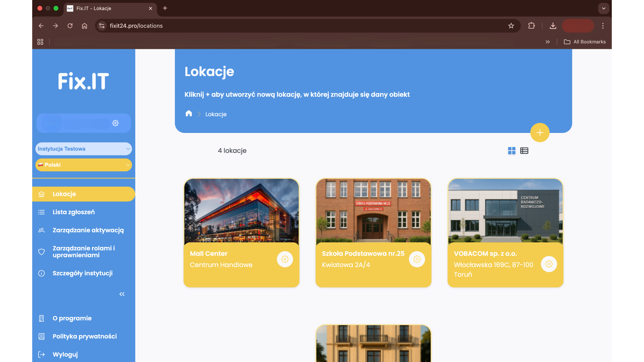
Task: Click the building icon beside O programie
Action: click(x=42, y=318)
